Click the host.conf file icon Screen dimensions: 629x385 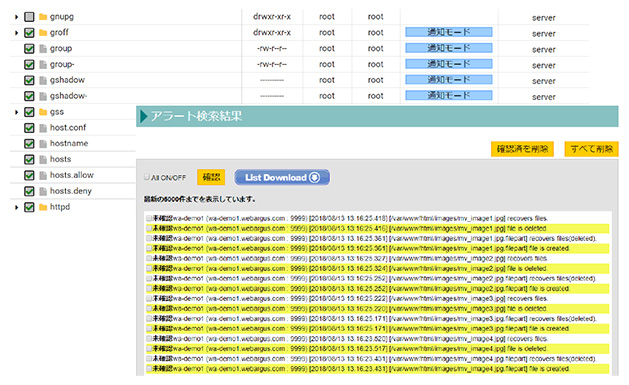[43, 128]
